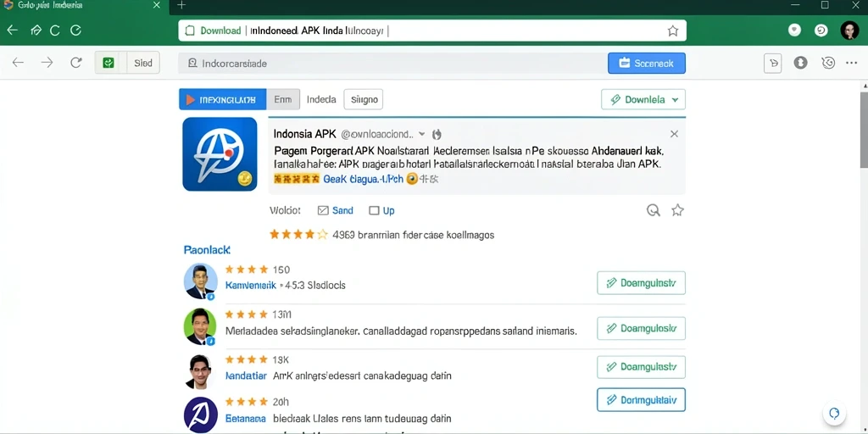Click the blue Scceneck button

(647, 63)
